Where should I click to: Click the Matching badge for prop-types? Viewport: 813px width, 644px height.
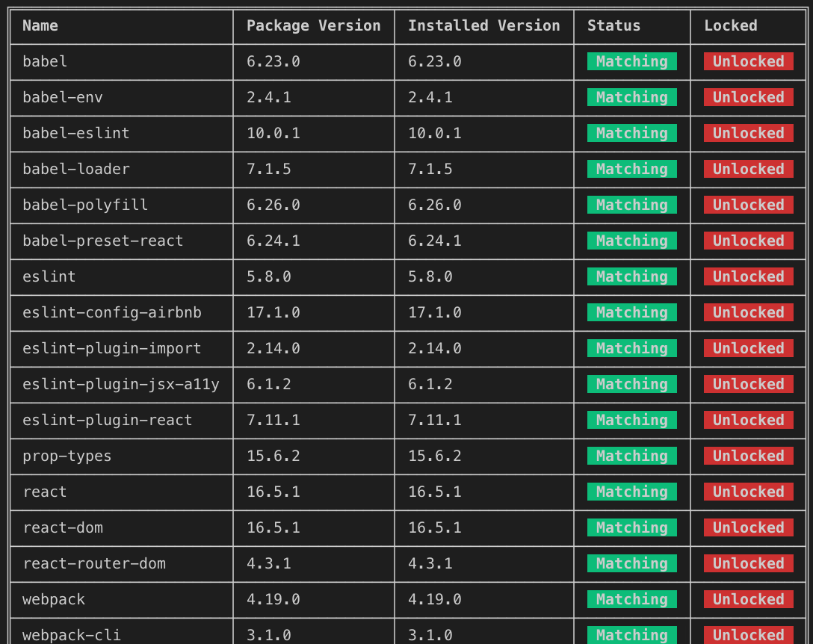click(632, 455)
